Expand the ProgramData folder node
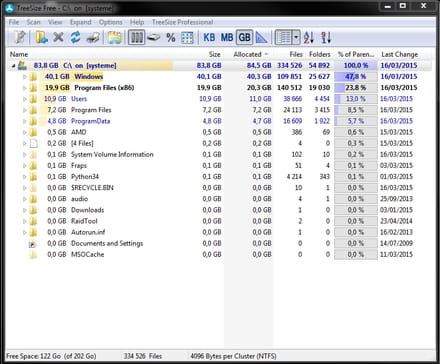 pyautogui.click(x=24, y=121)
